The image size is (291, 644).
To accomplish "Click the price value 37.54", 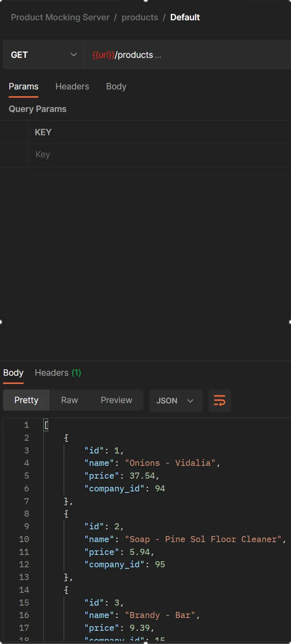I will [x=142, y=476].
